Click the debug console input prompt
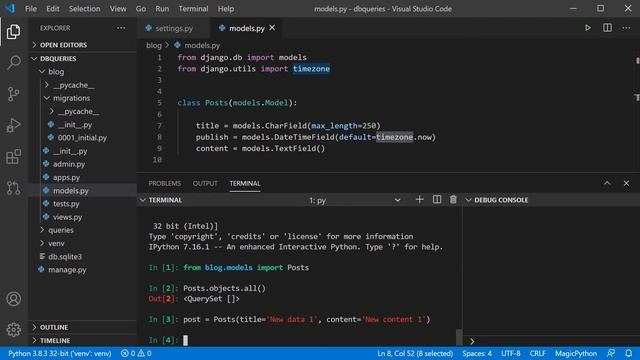The image size is (640, 360). coord(551,341)
